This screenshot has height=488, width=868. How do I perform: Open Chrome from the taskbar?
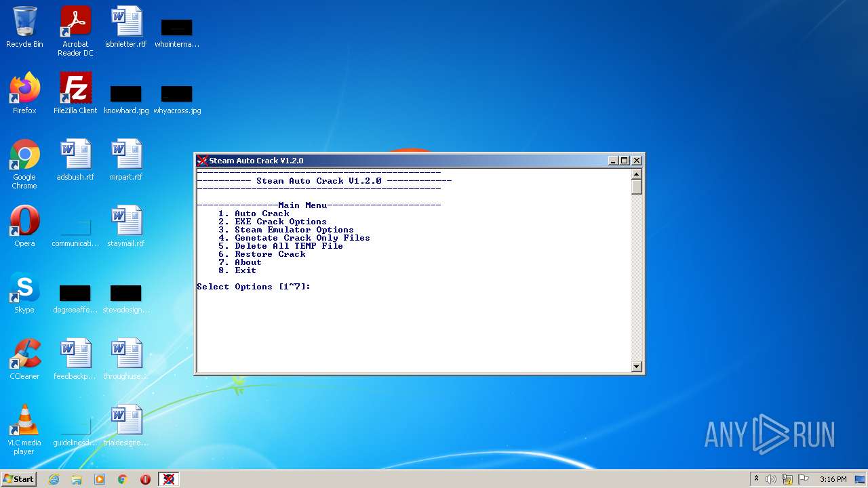click(123, 479)
